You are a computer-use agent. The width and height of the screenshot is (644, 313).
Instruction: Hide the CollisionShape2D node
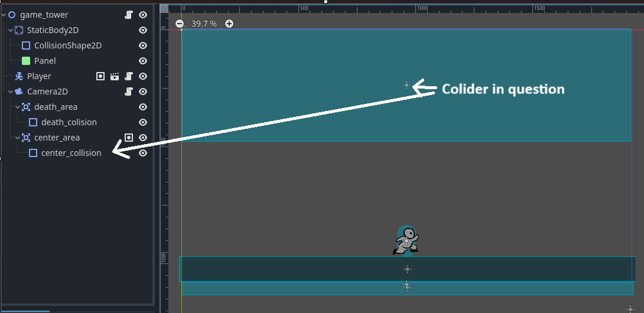143,45
